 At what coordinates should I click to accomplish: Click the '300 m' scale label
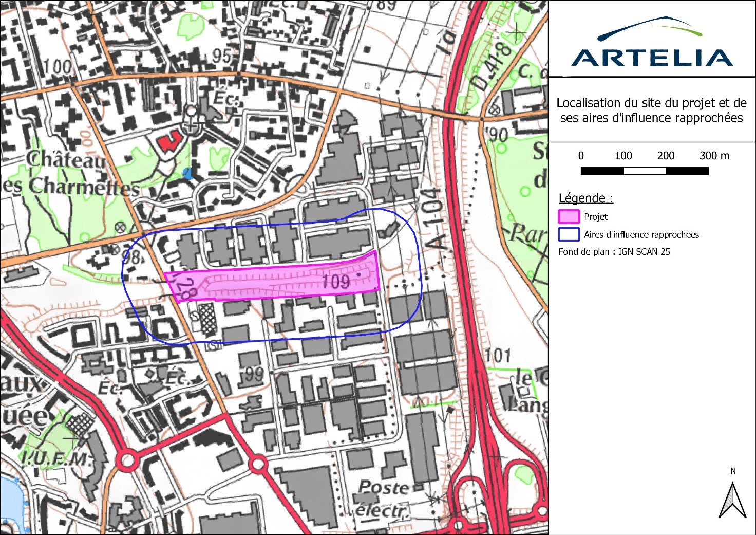(x=714, y=156)
